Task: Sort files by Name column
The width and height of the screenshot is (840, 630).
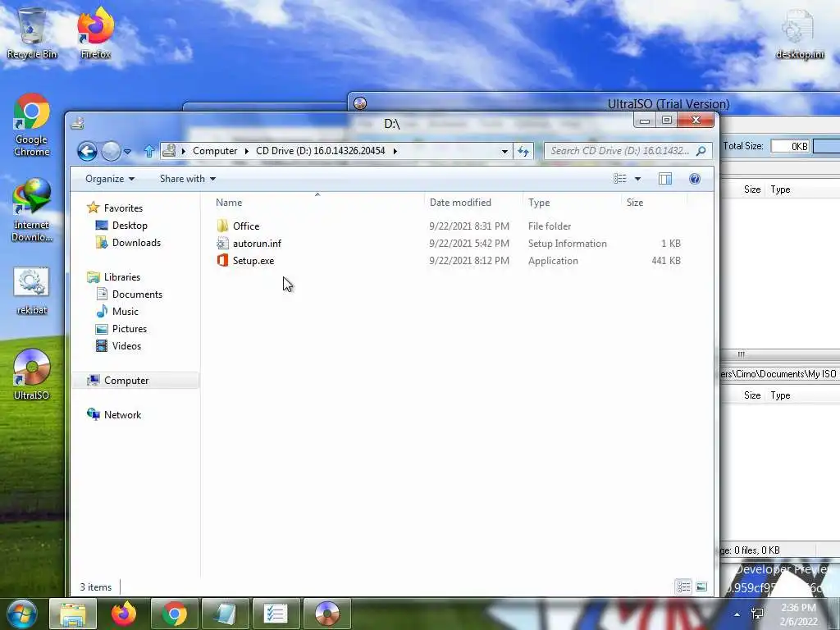Action: (x=229, y=203)
